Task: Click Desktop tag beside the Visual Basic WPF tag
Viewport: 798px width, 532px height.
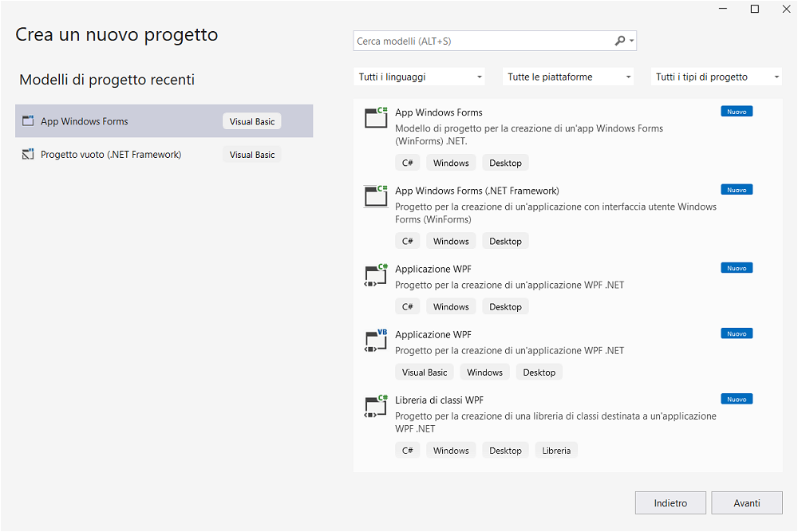Action: tap(539, 372)
